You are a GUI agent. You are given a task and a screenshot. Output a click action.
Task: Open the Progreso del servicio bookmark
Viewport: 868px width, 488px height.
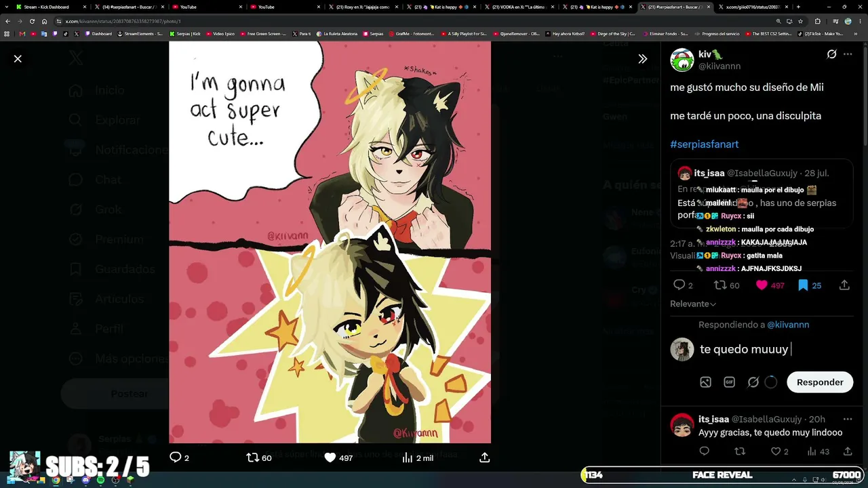point(717,33)
